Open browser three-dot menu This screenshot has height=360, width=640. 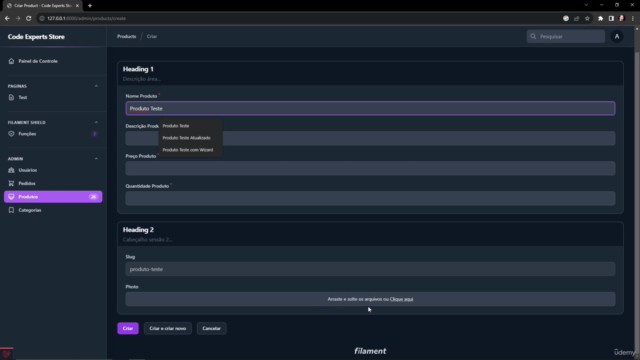[x=633, y=18]
